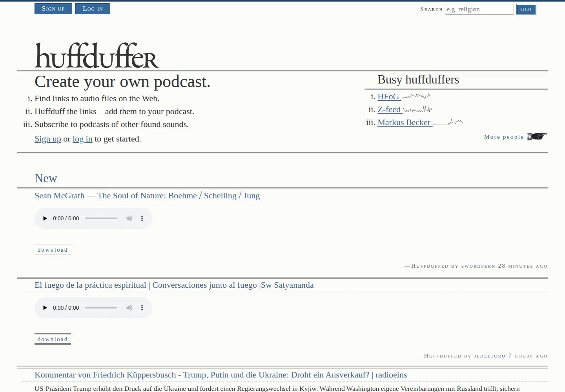Click the 0:00 / 0:00 time on Sean McGrath player

pos(66,218)
